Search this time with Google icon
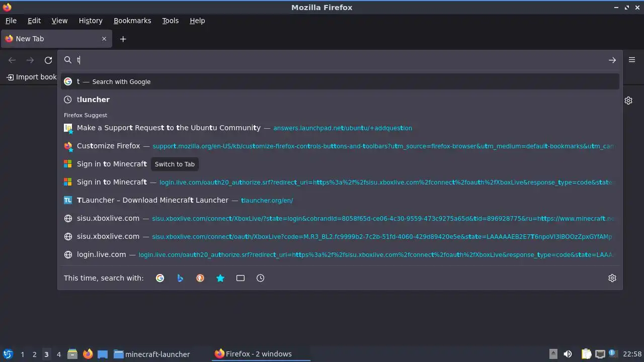 160,278
